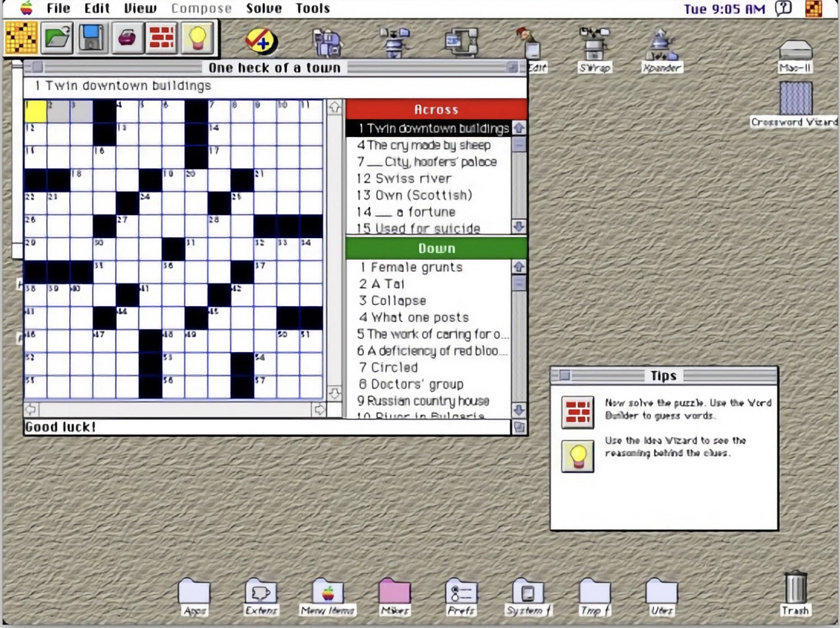
Task: Click the purple printer toolbar icon
Action: (x=127, y=38)
